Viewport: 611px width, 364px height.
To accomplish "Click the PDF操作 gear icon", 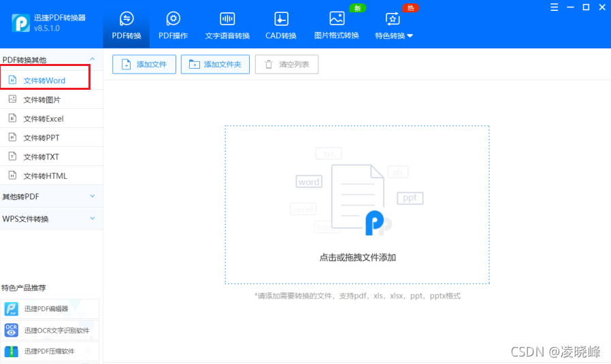I will click(x=173, y=18).
